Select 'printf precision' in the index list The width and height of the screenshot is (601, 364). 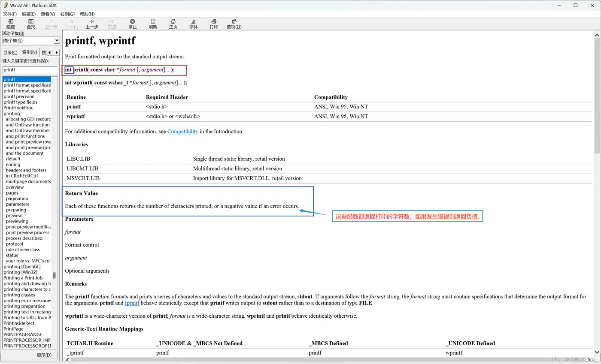coord(19,96)
